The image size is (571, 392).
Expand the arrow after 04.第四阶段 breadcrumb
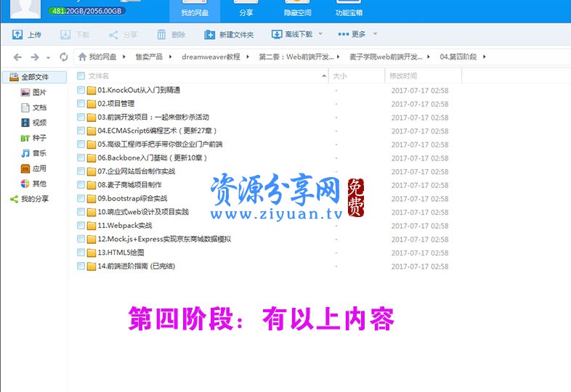pos(485,57)
